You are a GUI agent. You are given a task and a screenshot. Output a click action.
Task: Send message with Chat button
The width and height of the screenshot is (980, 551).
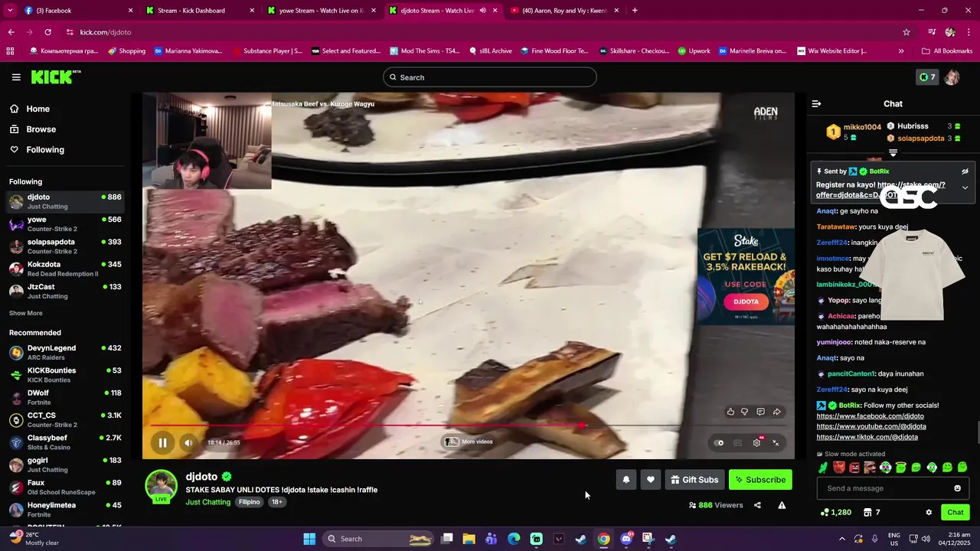[955, 512]
